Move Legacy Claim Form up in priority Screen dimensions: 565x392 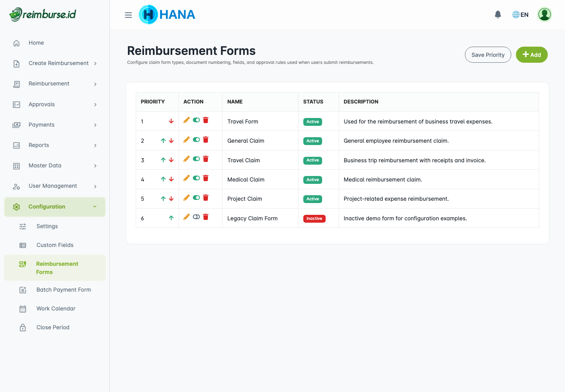(x=171, y=218)
